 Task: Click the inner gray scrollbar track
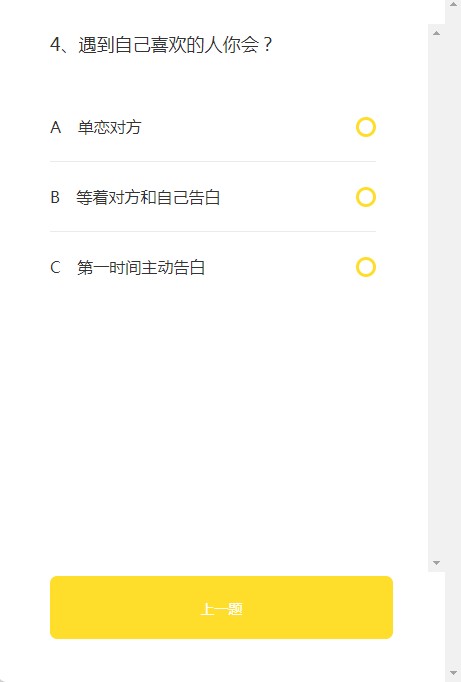tap(436, 298)
